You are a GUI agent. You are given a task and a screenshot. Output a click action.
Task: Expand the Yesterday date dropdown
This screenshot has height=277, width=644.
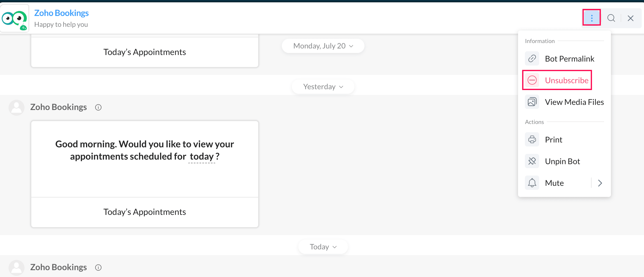point(323,87)
